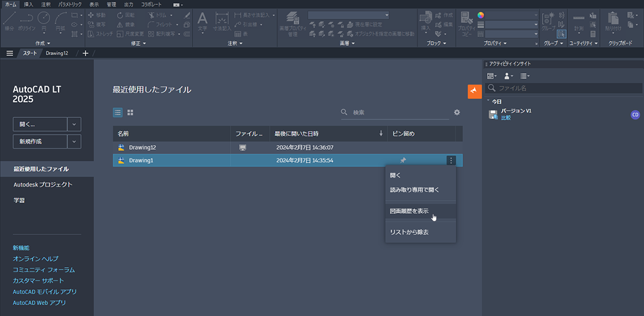Click the orange announcements megaphone icon
Screen dimensions: 644x316
(x=474, y=91)
